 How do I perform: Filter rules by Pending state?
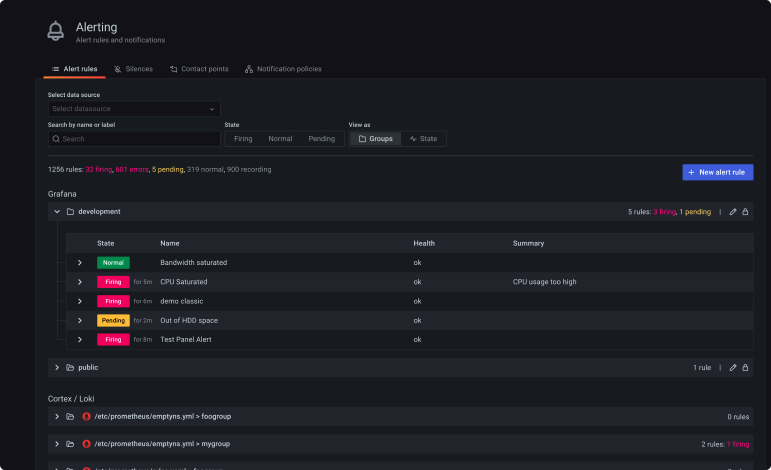(x=321, y=139)
